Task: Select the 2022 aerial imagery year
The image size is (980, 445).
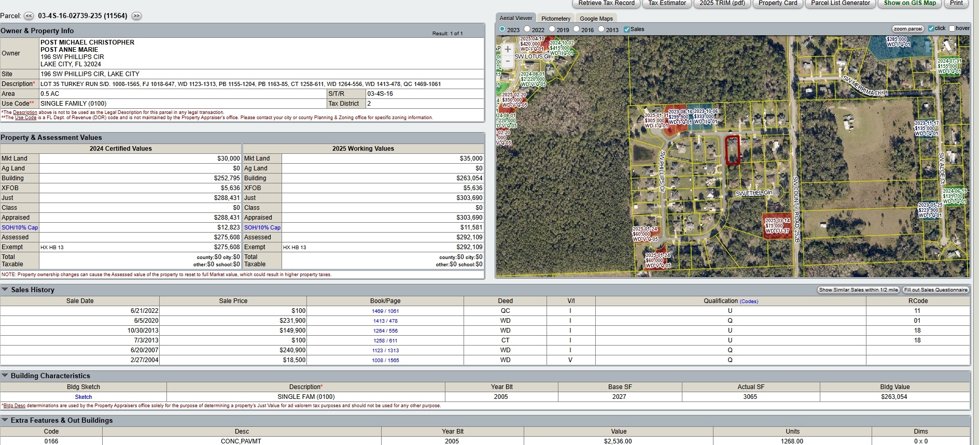Action: (527, 30)
